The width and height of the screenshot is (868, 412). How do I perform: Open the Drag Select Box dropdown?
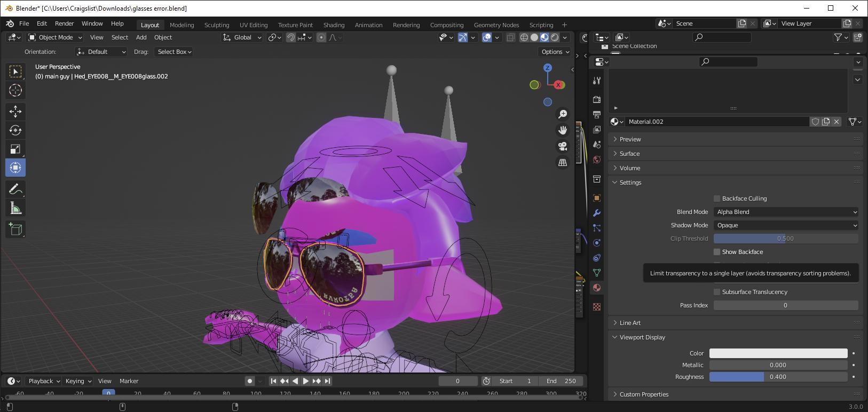point(174,52)
